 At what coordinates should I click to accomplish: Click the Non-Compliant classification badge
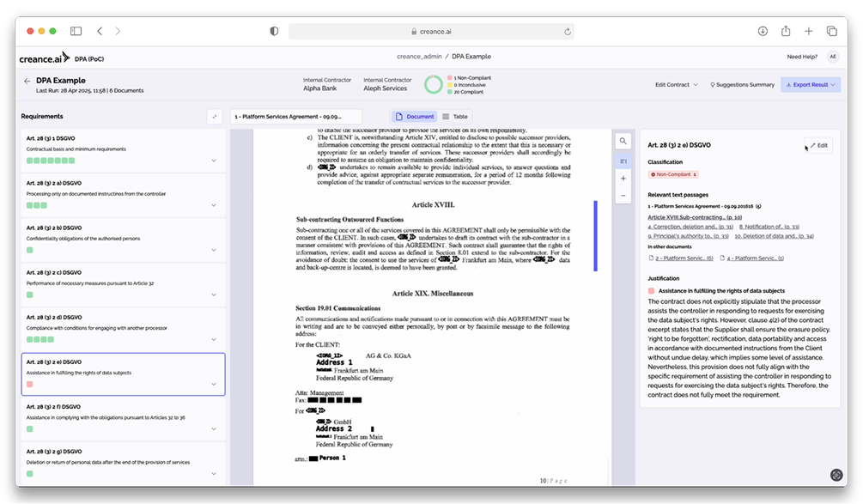click(673, 174)
